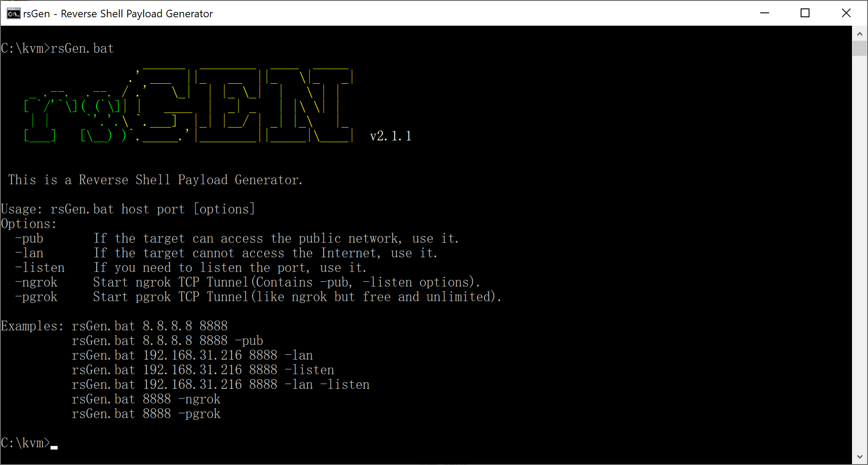Image resolution: width=868 pixels, height=465 pixels.
Task: Click the 'C:\kvm>rsGen.bat' command line
Action: pos(57,48)
